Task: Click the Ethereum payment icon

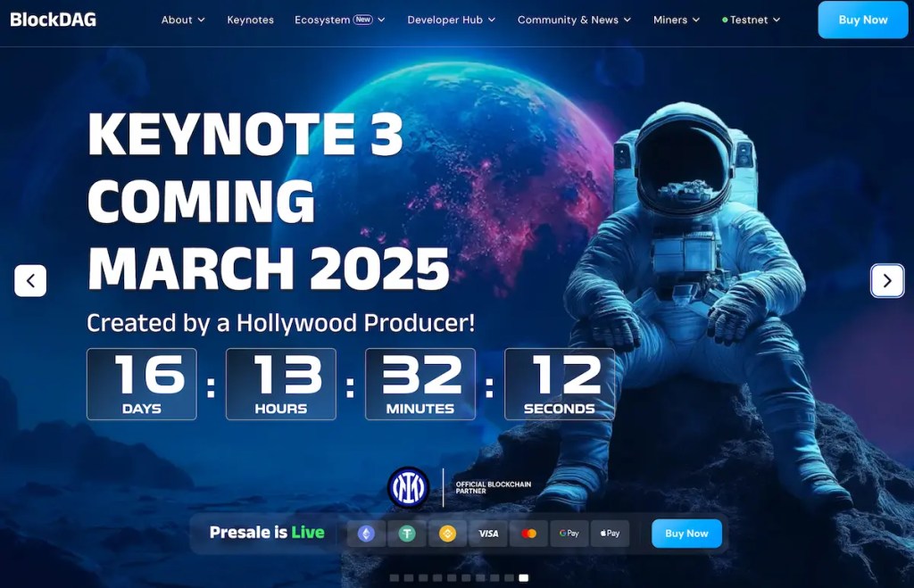Action: [x=366, y=534]
